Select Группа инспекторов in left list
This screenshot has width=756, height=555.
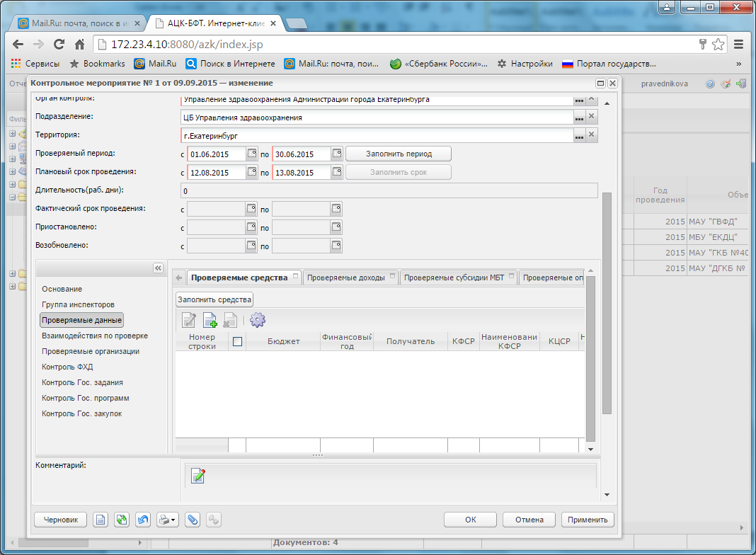click(x=78, y=304)
